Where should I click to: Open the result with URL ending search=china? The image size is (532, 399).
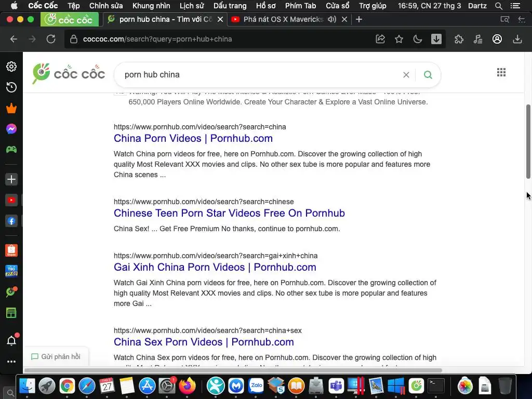click(193, 138)
